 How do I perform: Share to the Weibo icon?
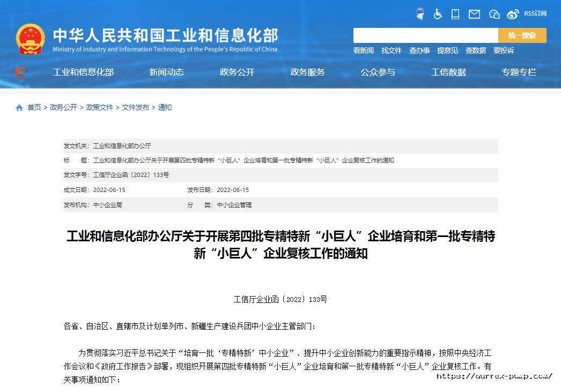513,14
